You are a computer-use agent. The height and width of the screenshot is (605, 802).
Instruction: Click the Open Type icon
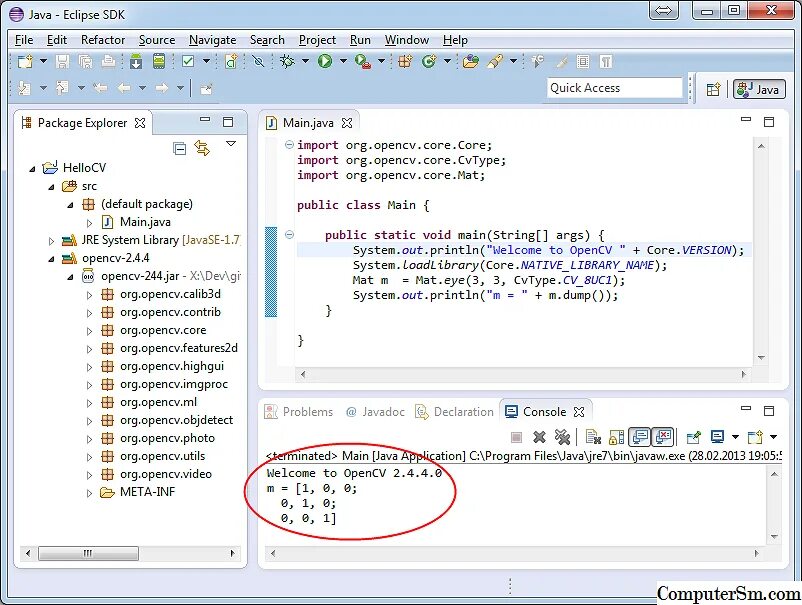click(x=471, y=61)
